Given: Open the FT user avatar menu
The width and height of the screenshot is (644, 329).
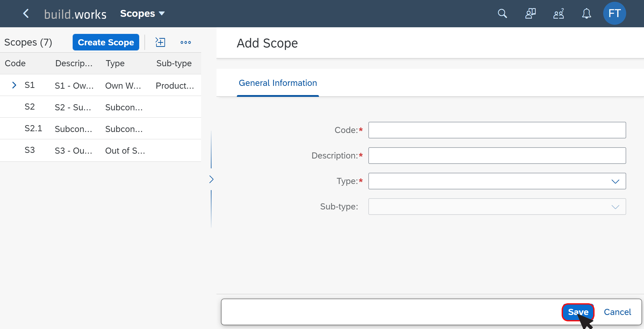Looking at the screenshot, I should point(614,14).
